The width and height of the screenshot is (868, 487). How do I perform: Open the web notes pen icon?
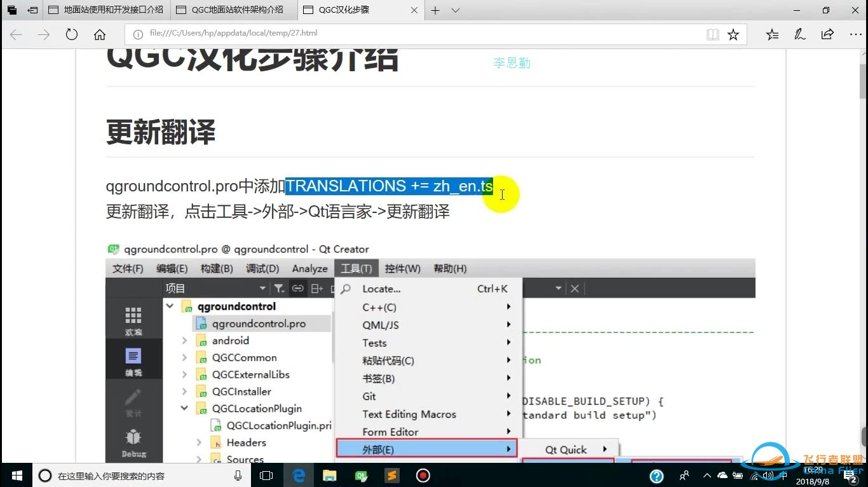pyautogui.click(x=800, y=34)
